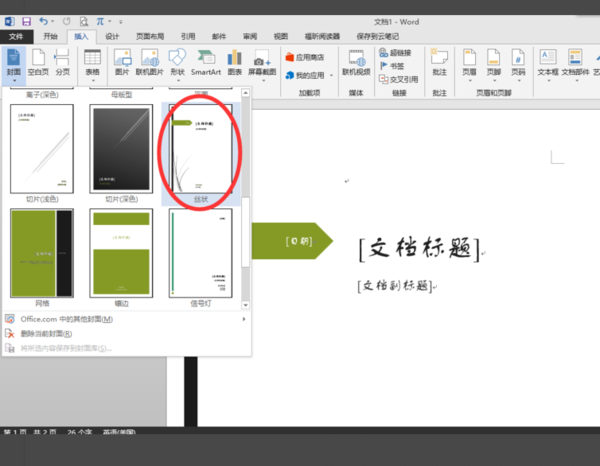Insert a 书签 bookmark
Screen dimensions: 600x466
click(392, 66)
